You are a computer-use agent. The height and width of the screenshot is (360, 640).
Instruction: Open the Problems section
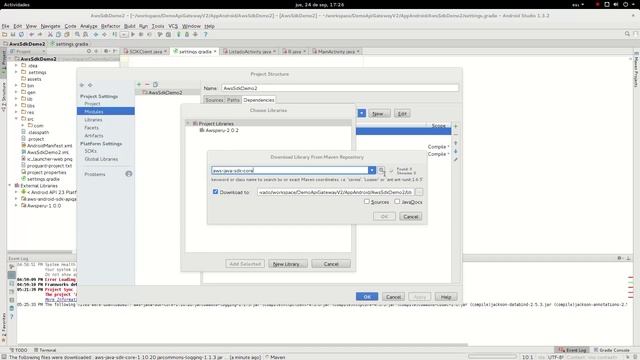coord(95,174)
